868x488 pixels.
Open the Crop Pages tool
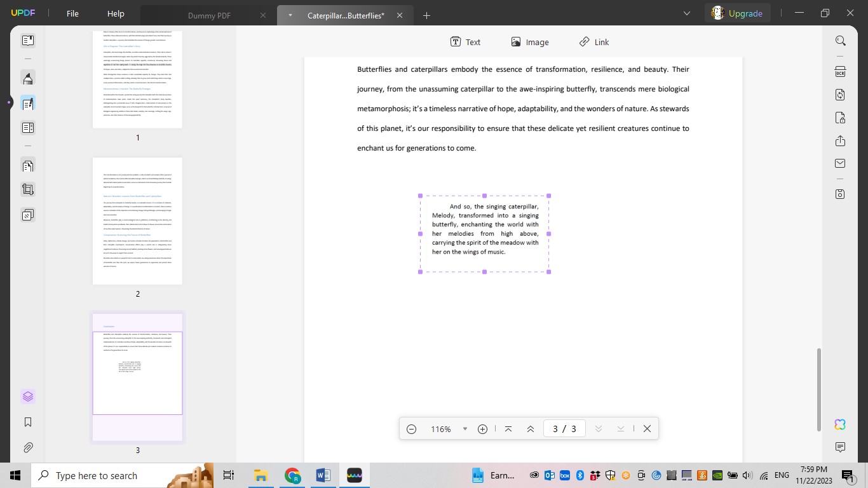click(x=27, y=189)
